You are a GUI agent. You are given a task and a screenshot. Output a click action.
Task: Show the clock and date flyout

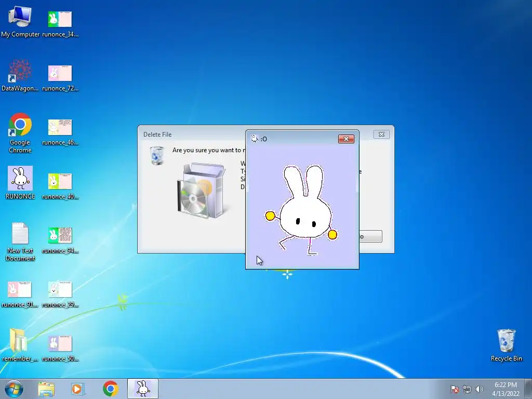pyautogui.click(x=506, y=389)
